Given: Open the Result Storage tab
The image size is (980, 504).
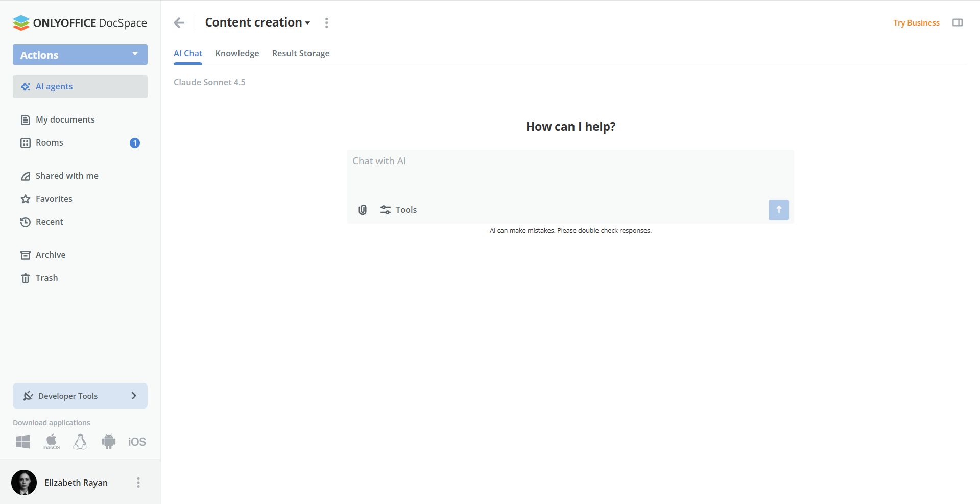Looking at the screenshot, I should click(x=301, y=53).
